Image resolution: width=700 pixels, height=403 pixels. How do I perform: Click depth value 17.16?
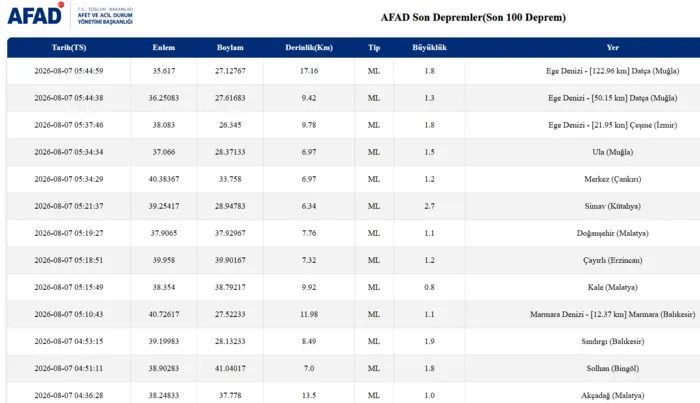[309, 71]
